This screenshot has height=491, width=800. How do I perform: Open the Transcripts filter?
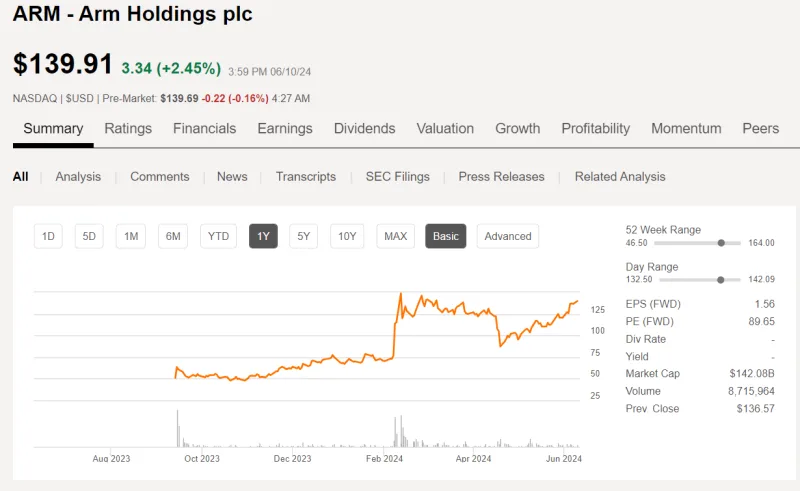[x=306, y=176]
